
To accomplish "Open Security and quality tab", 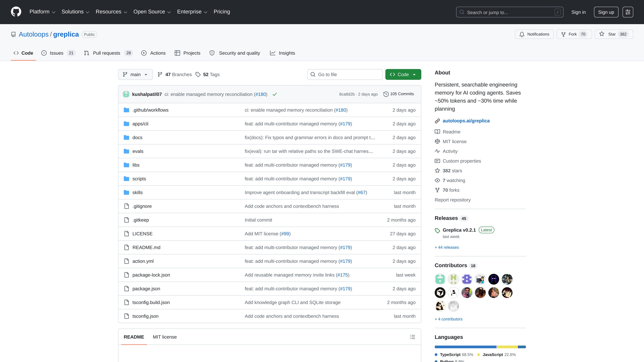I will tap(235, 53).
